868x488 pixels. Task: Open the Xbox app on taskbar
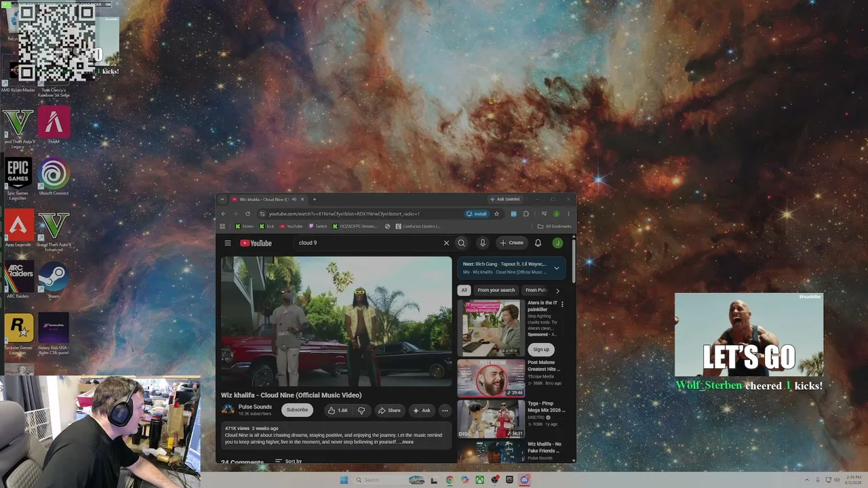479,481
